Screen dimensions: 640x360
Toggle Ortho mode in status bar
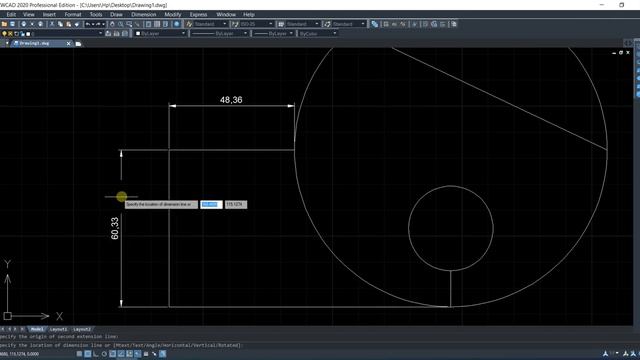96,354
